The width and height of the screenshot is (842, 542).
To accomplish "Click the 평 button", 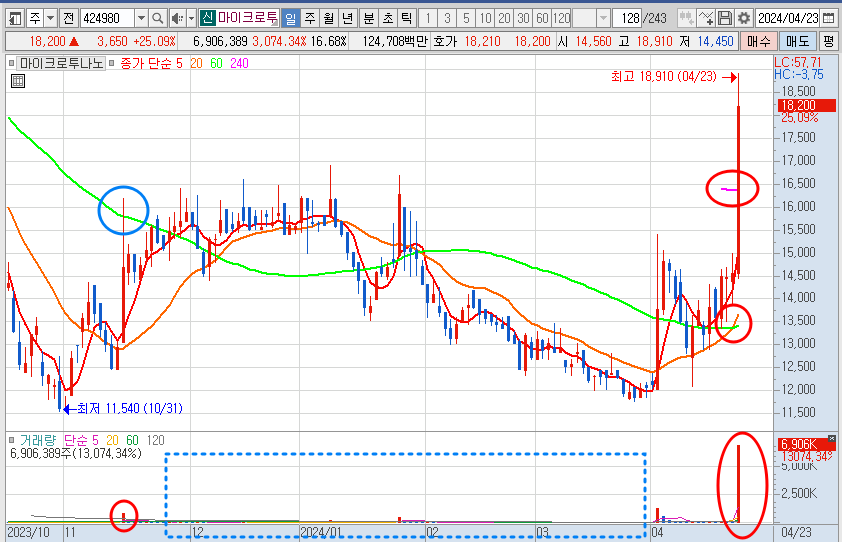I will click(x=829, y=41).
